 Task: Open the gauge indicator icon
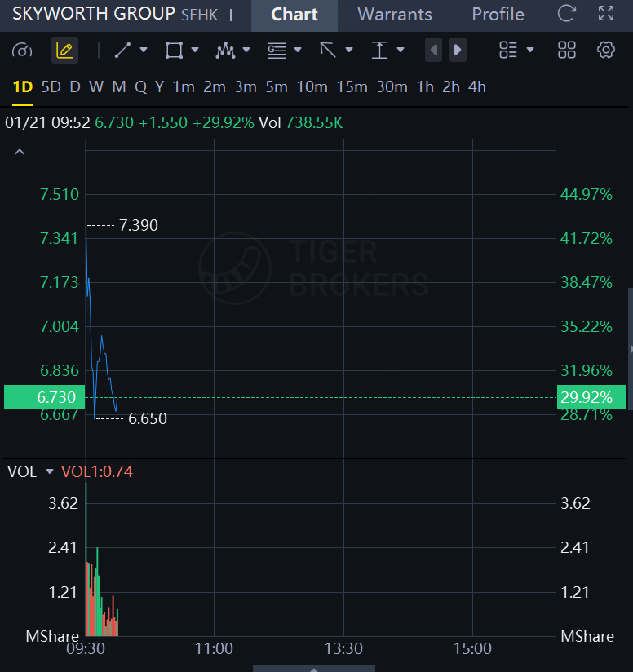(22, 50)
